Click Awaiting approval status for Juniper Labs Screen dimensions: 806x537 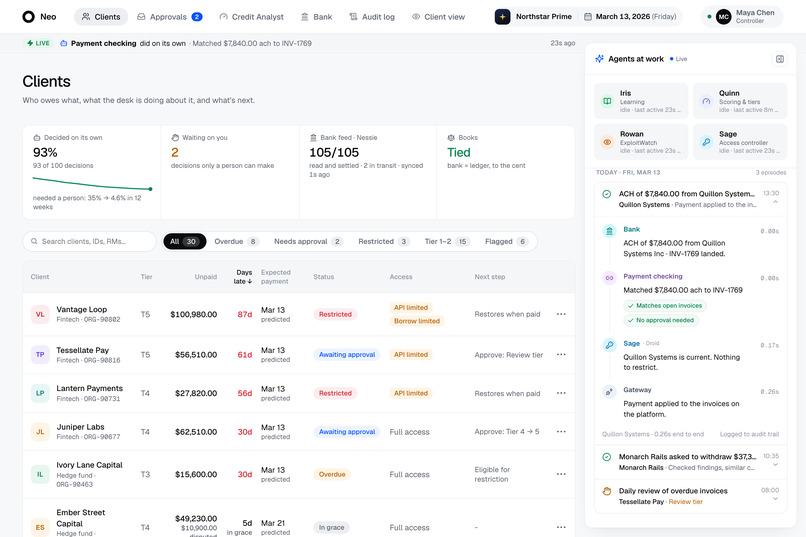[x=347, y=432]
